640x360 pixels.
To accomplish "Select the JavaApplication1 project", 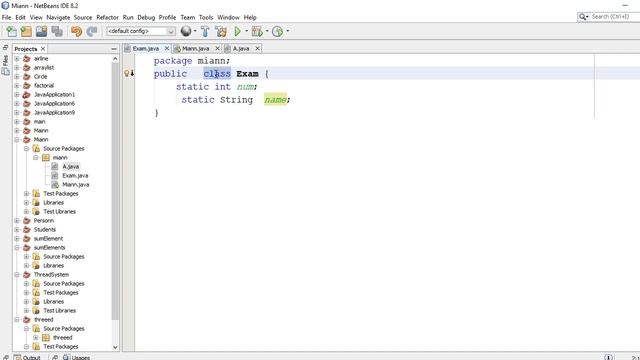I will (54, 95).
